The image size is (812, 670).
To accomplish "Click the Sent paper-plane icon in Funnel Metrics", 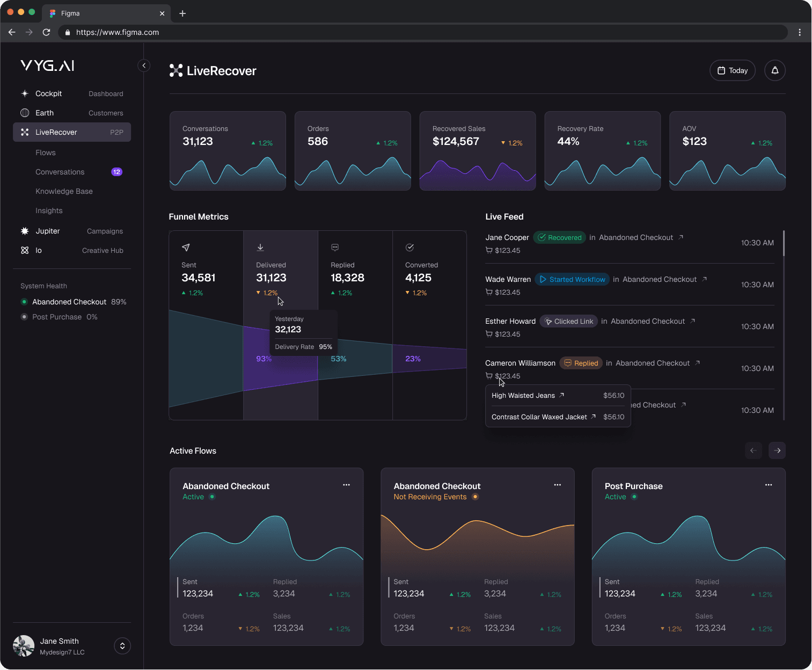I will [186, 247].
